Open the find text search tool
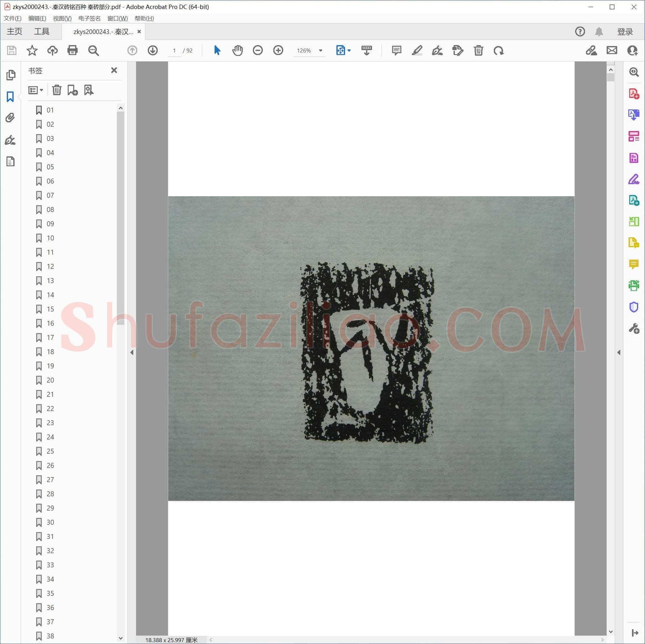 coord(94,50)
